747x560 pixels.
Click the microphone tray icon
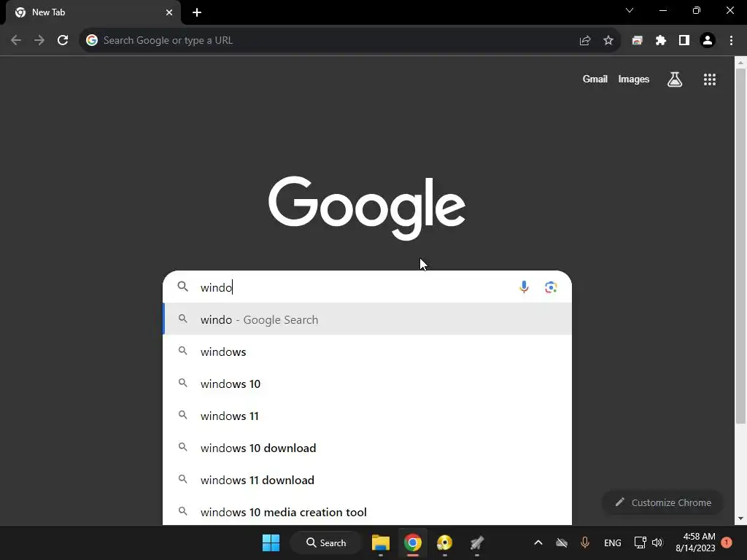[x=585, y=542]
